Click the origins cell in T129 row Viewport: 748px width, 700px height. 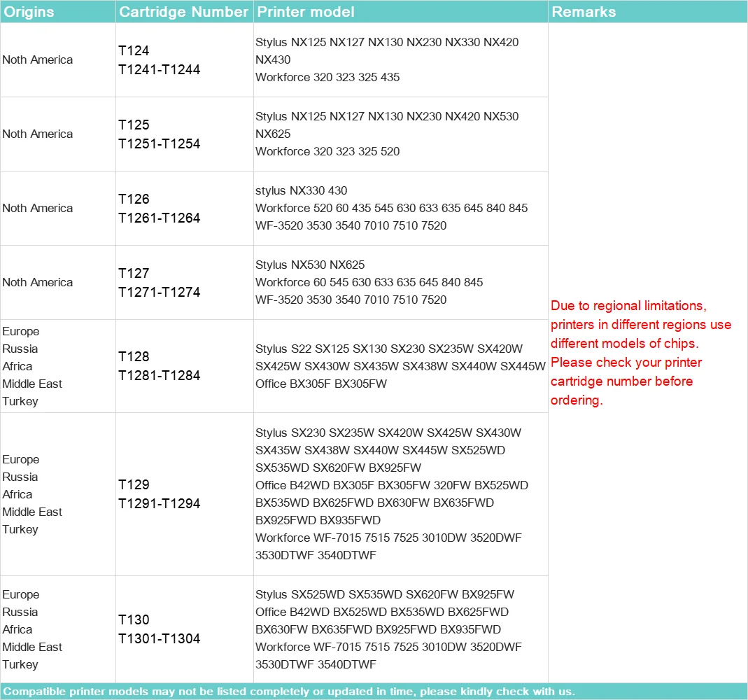pyautogui.click(x=57, y=494)
